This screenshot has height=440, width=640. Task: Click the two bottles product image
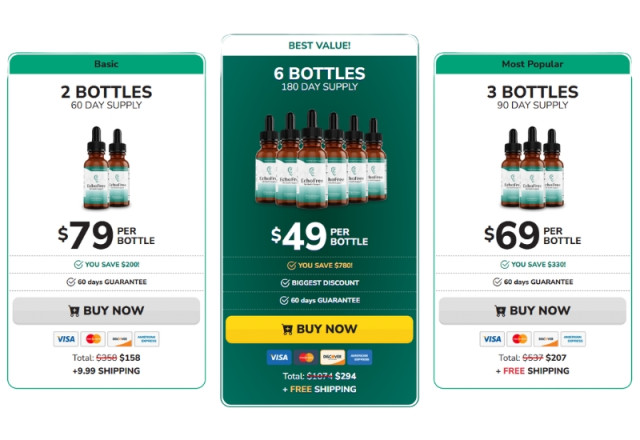click(107, 168)
